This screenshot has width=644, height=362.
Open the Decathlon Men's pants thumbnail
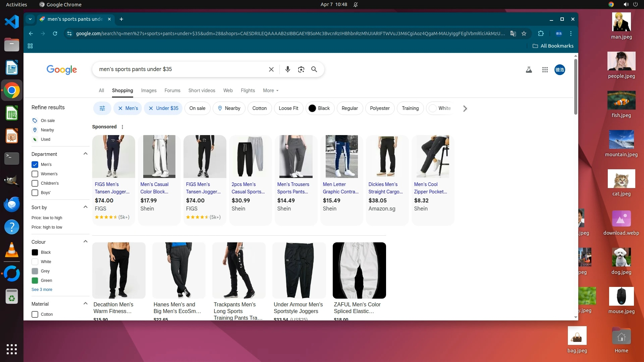[x=119, y=270]
